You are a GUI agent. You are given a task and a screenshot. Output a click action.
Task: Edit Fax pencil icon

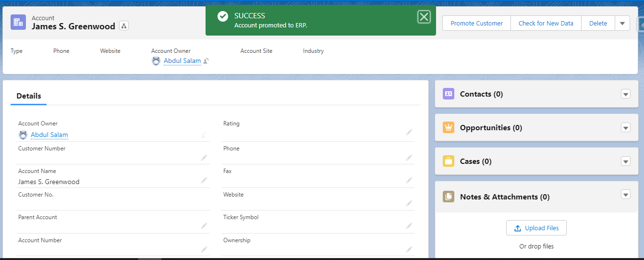tap(409, 180)
